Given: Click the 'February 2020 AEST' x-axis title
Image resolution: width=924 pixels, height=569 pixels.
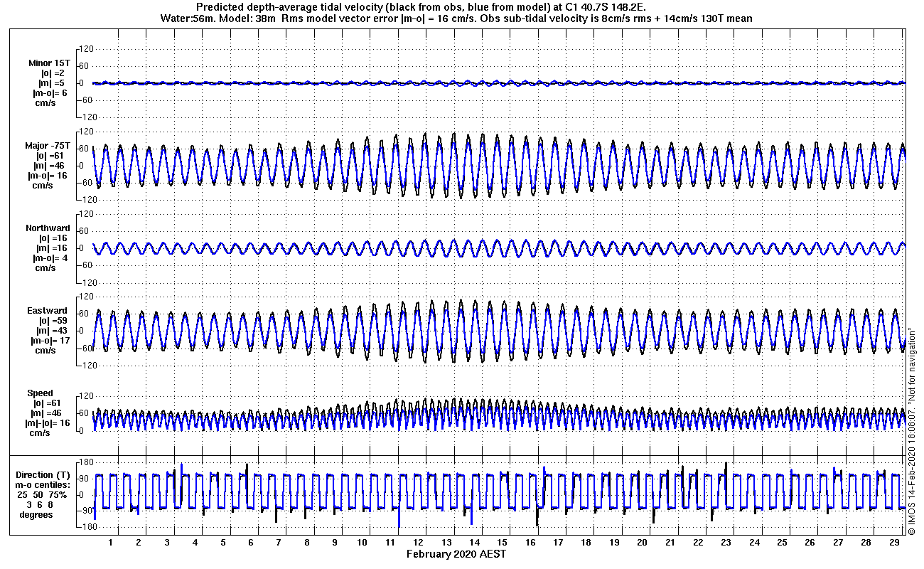Looking at the screenshot, I should [x=456, y=553].
